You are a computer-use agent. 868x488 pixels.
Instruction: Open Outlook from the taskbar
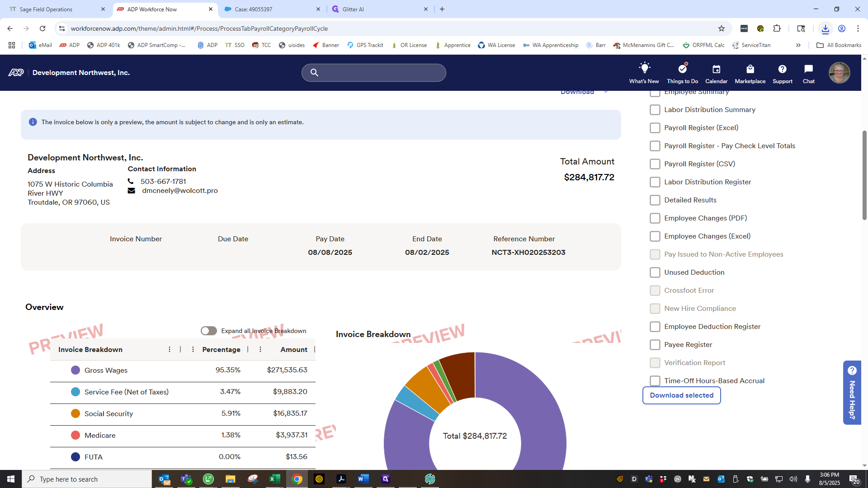coord(164,479)
